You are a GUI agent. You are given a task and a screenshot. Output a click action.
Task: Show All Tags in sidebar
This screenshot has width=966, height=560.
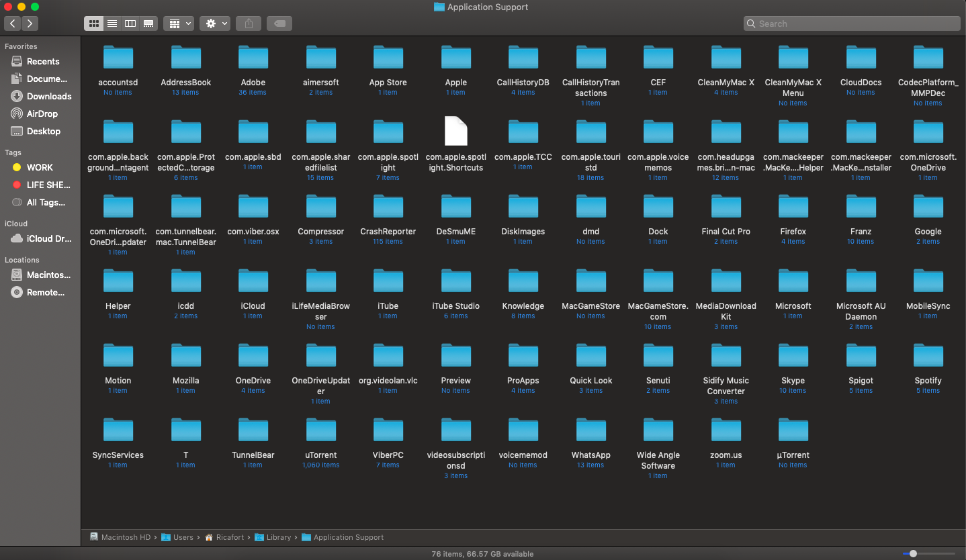click(40, 202)
